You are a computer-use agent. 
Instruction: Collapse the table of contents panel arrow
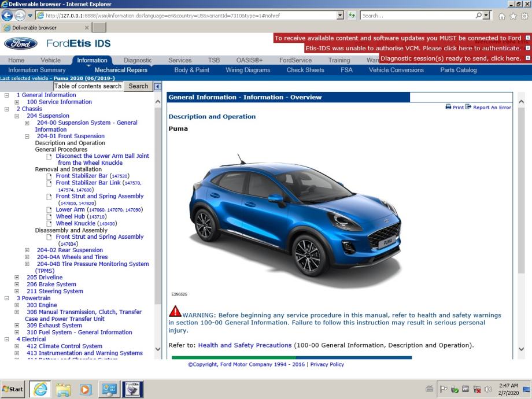158,86
